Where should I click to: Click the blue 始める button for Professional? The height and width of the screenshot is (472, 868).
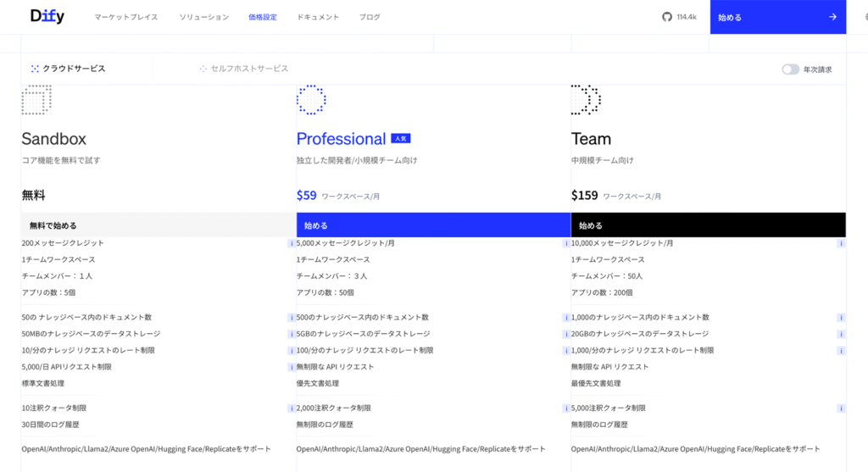433,225
